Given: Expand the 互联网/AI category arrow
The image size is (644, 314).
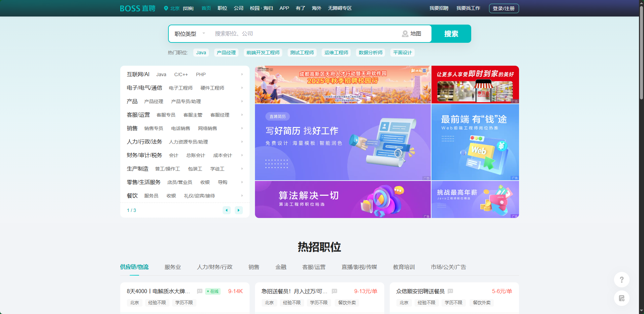Looking at the screenshot, I should click(x=242, y=74).
